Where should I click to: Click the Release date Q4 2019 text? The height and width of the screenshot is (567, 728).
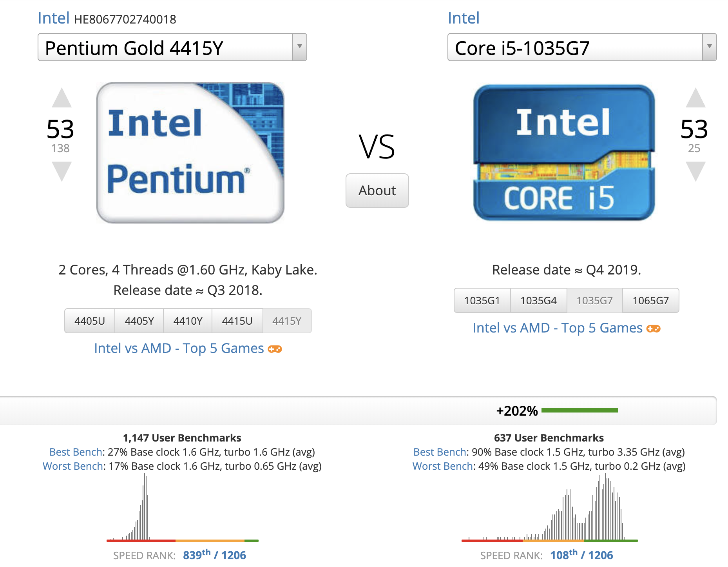point(567,270)
